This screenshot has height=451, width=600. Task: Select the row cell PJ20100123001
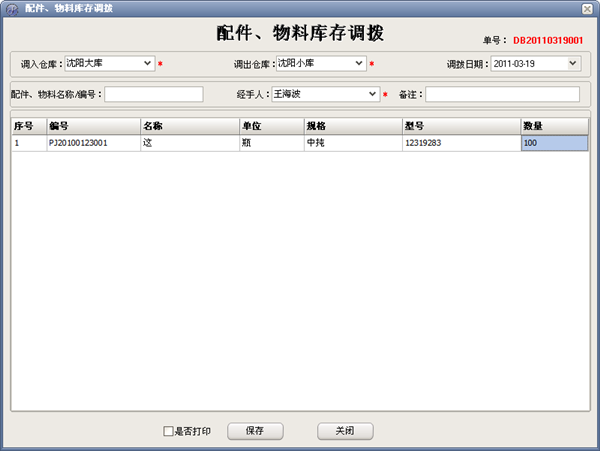[92, 143]
